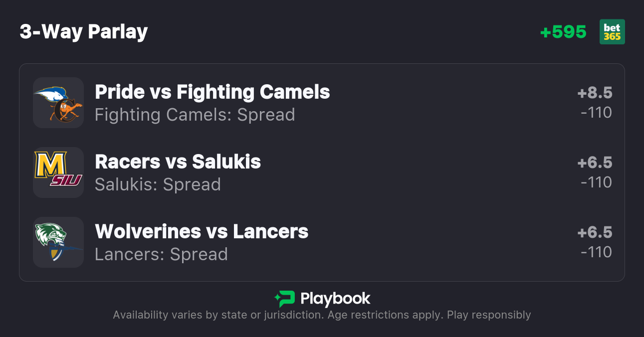Click the +595 parlay odds

pyautogui.click(x=563, y=32)
